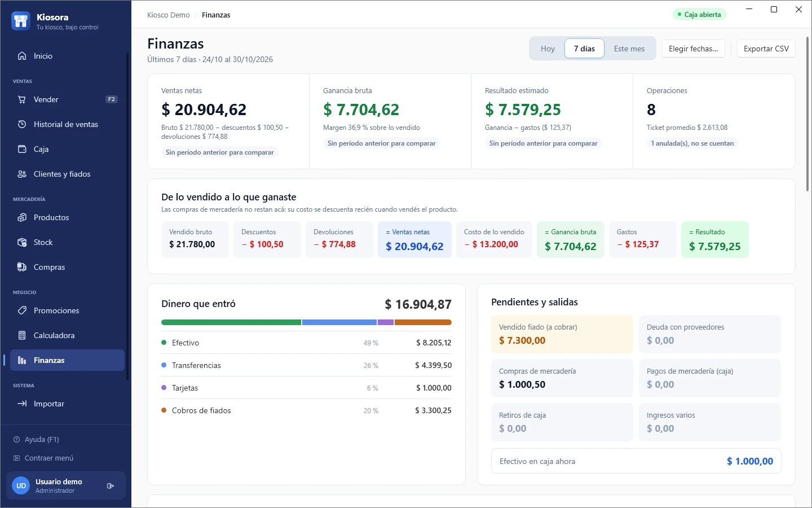Click the Ticket promedio $ 2.613,08 text

pyautogui.click(x=687, y=128)
